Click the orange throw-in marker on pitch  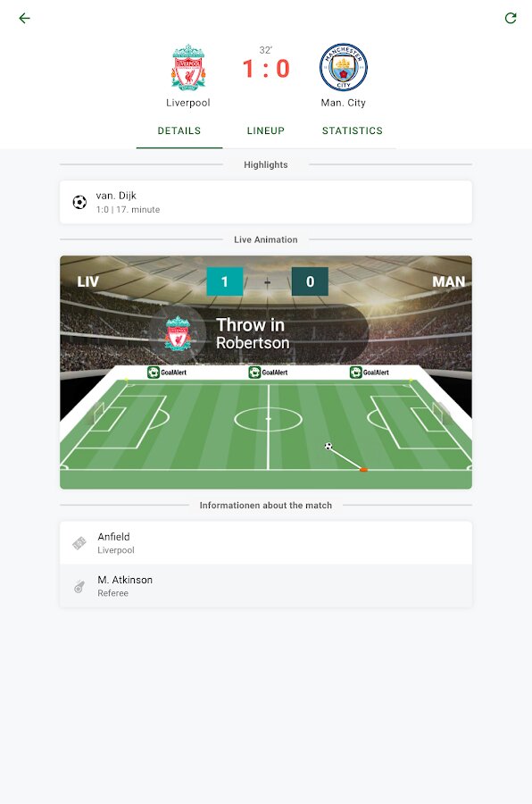tap(363, 469)
